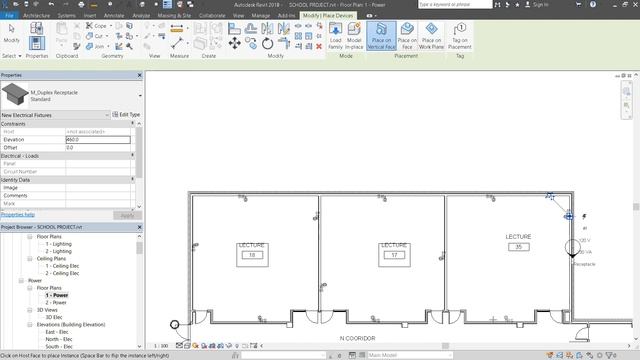Select the Mirror Draw Axis tool
This screenshot has width=640, height=360.
[x=283, y=29]
